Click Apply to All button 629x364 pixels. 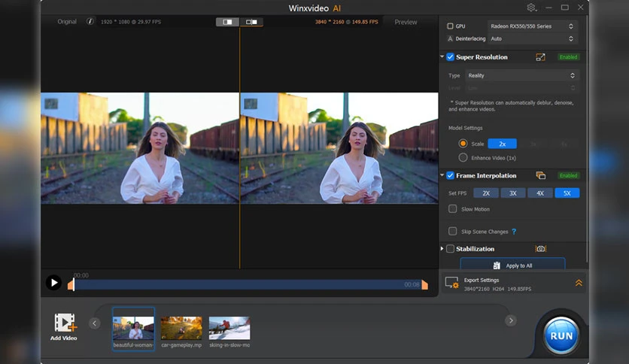pos(512,265)
